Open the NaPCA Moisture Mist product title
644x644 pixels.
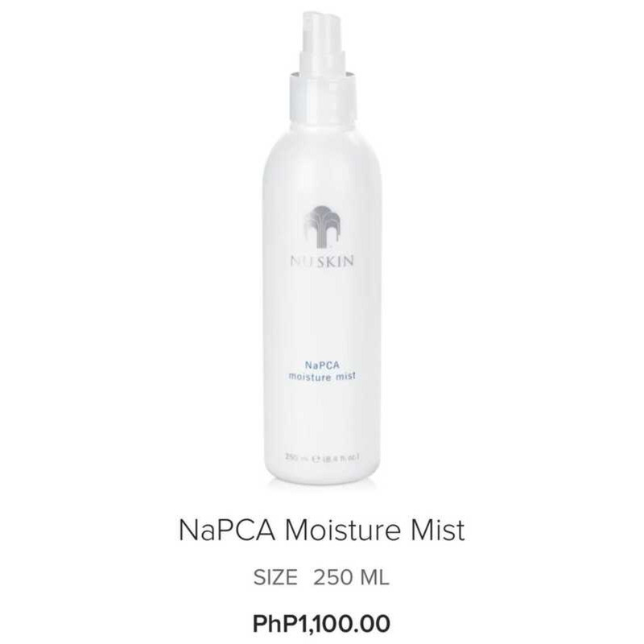tap(321, 530)
